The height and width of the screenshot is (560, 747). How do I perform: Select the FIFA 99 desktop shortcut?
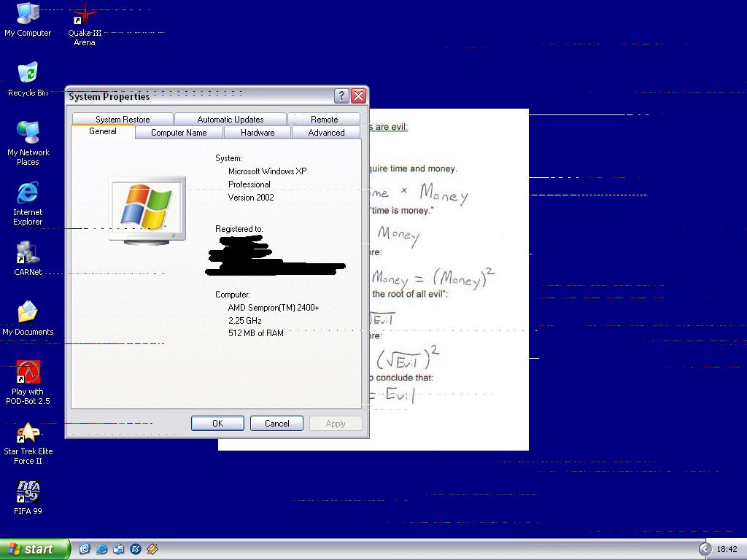click(28, 497)
